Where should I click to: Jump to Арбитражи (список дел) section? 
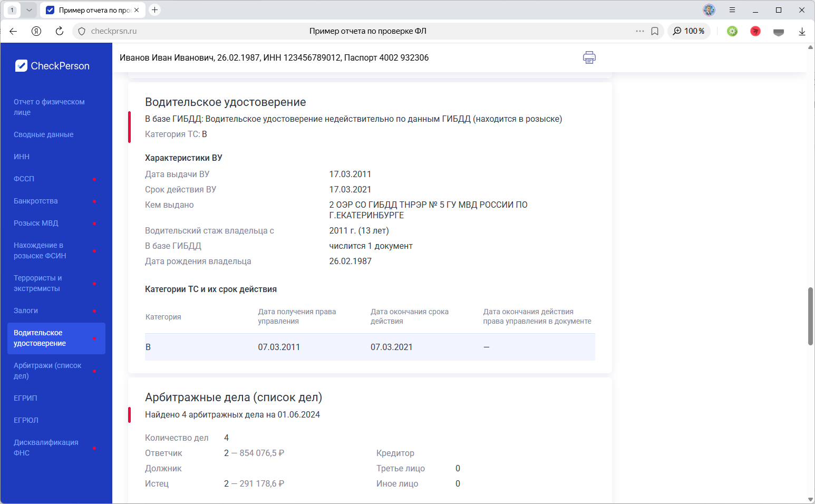point(47,371)
